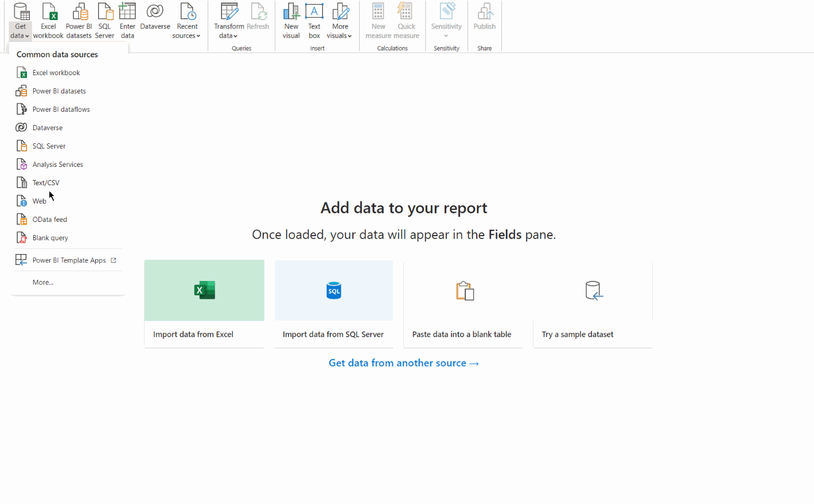Select Dataverse in the data sources menu

tap(68, 128)
